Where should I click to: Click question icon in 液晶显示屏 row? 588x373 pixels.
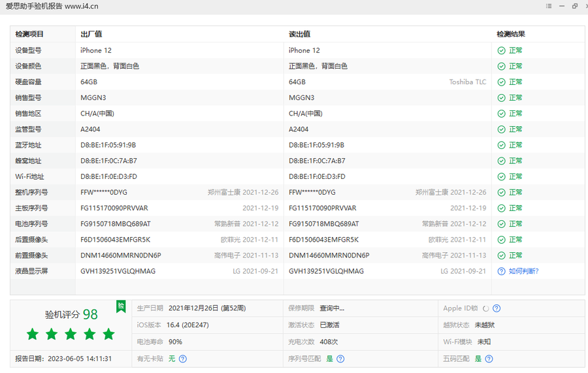(x=501, y=271)
